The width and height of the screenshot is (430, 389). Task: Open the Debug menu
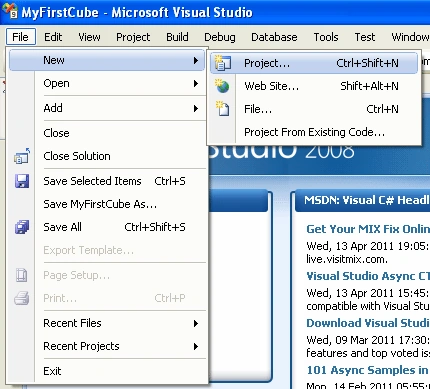pyautogui.click(x=220, y=37)
